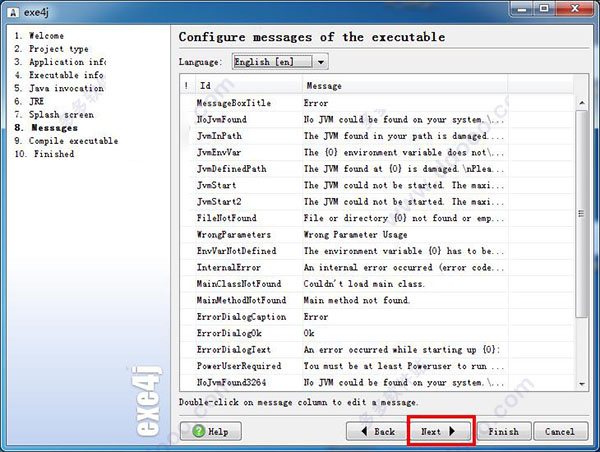Select the MainMethodNotFound row id

coord(241,300)
